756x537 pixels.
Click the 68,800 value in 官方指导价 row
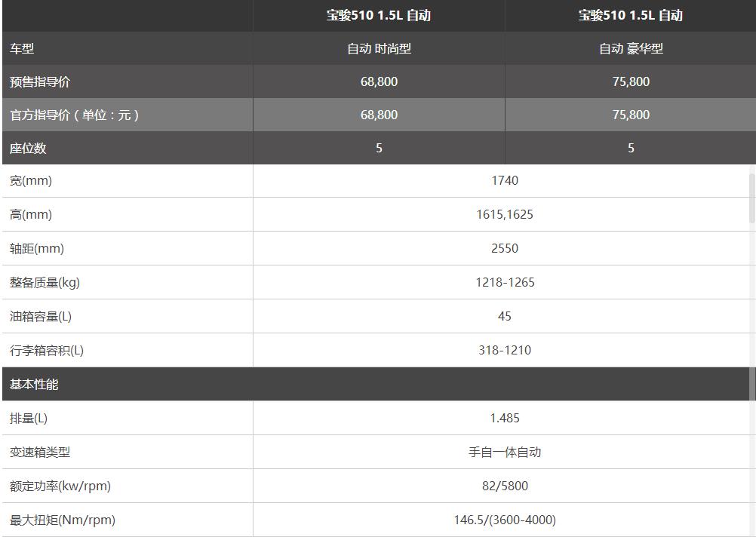379,115
